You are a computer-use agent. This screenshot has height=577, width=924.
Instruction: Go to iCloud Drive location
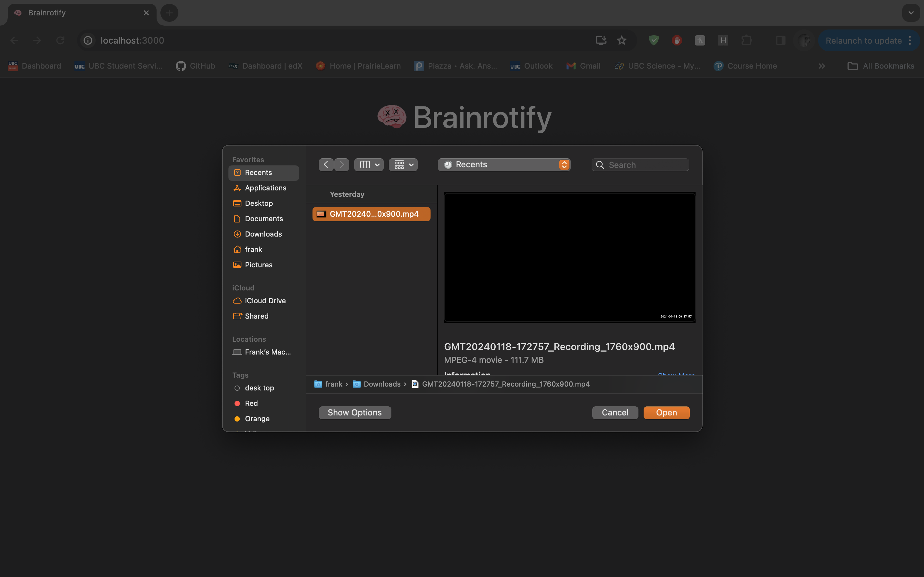[265, 301]
